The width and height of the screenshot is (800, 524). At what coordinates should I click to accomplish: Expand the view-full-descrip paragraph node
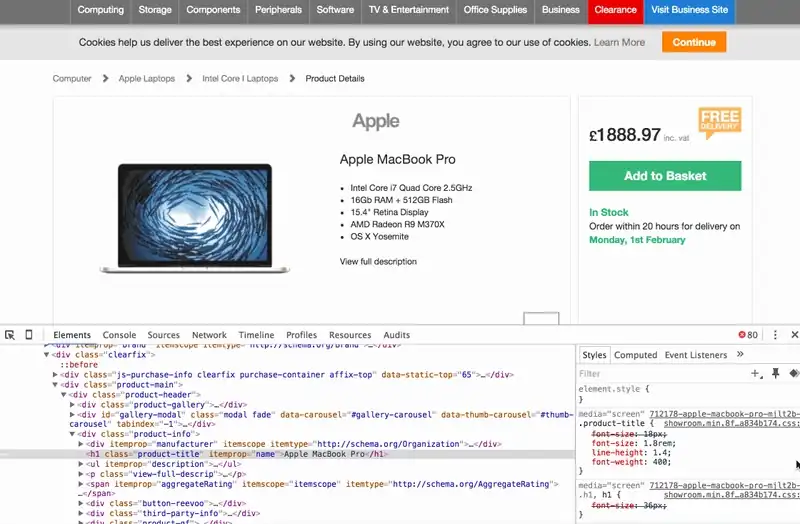[81, 473]
